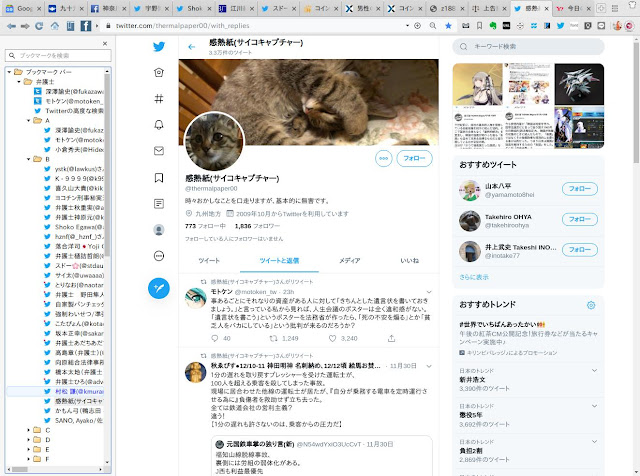Click 773 フォロー中 link
This screenshot has height=476, width=640.
point(205,226)
